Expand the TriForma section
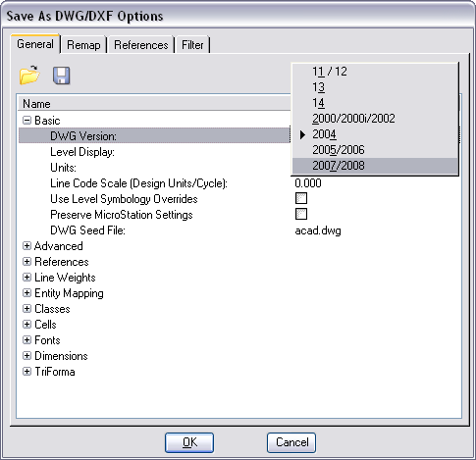476x460 pixels. click(26, 372)
